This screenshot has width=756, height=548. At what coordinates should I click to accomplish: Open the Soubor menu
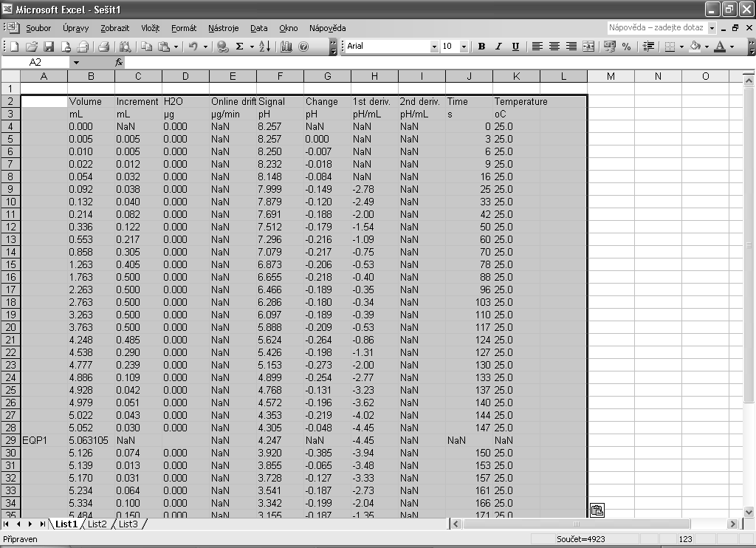[38, 28]
